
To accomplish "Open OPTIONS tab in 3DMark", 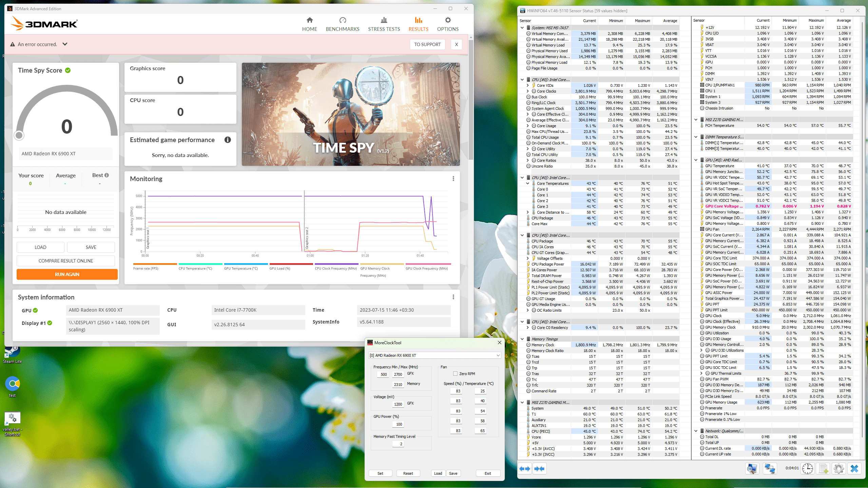I will point(448,24).
